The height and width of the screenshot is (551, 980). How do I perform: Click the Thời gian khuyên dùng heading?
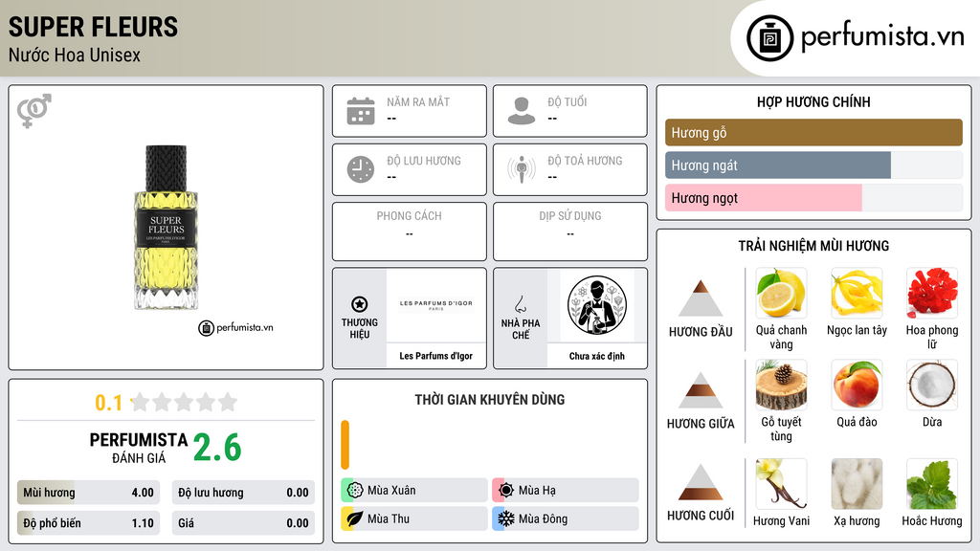click(489, 399)
